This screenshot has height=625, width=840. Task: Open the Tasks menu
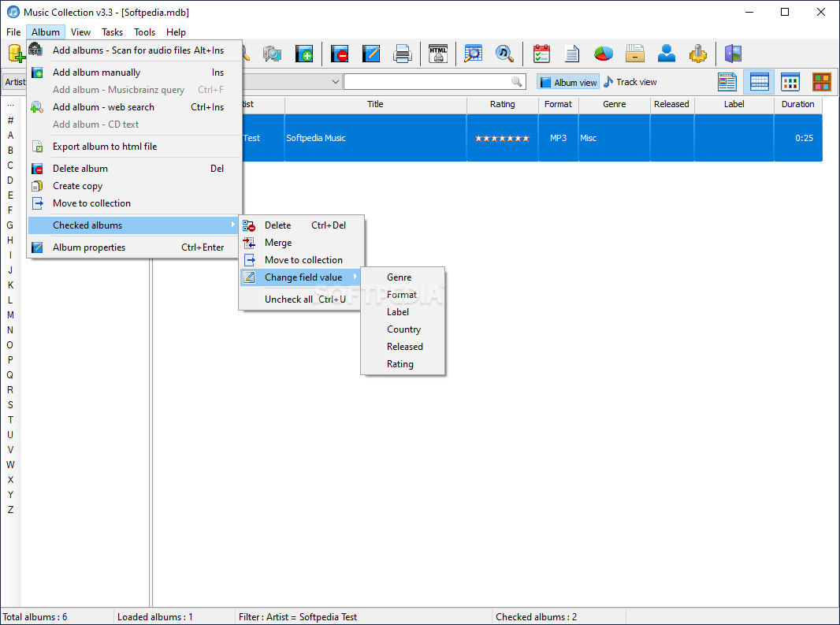pos(112,32)
